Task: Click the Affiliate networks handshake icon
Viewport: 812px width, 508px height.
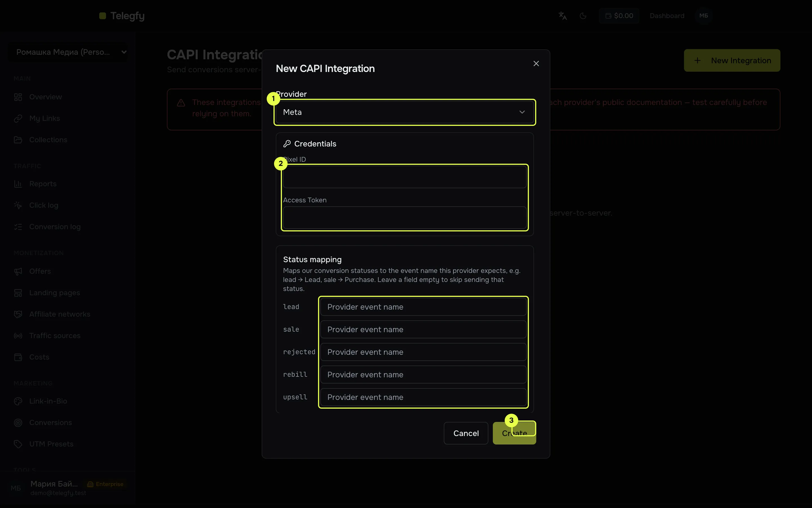Action: (18, 314)
